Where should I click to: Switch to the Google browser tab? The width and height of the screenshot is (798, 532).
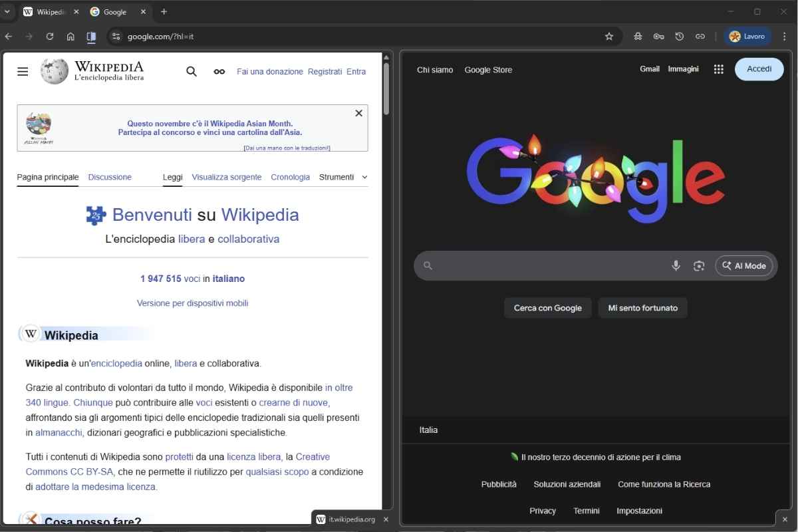[x=113, y=11]
